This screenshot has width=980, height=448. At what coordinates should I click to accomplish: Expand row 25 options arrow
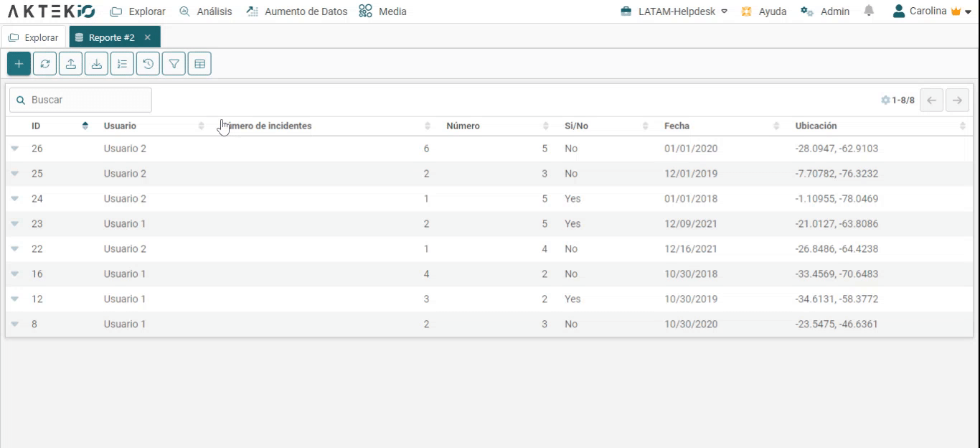[14, 174]
